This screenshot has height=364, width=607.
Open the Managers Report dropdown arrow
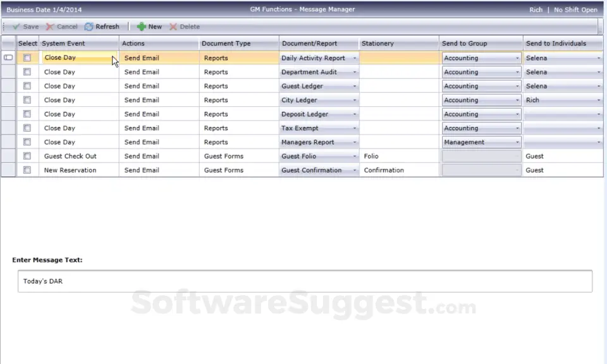pyautogui.click(x=354, y=142)
